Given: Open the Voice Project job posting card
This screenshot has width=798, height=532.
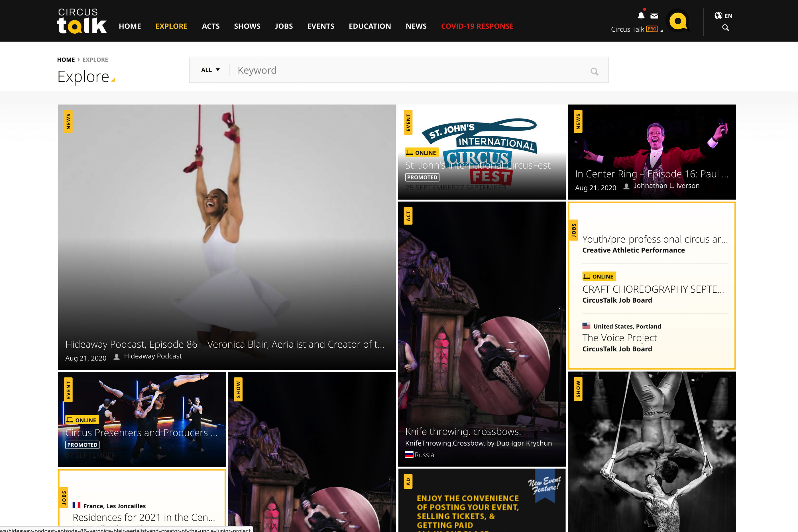Looking at the screenshot, I should tap(619, 338).
